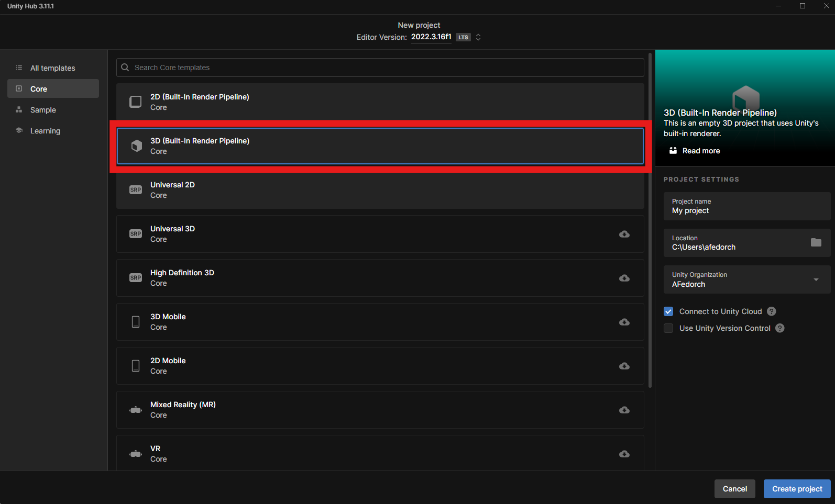Viewport: 835px width, 504px height.
Task: Click the Sample category blocks icon
Action: (19, 110)
